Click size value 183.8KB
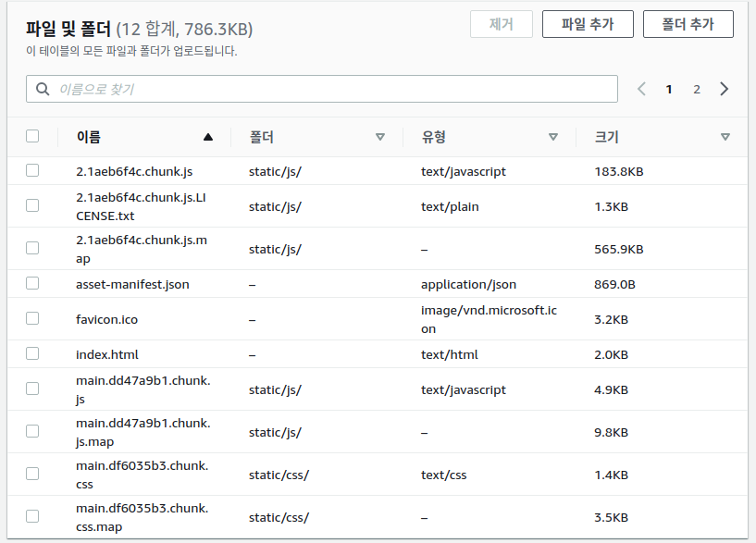 pos(619,171)
